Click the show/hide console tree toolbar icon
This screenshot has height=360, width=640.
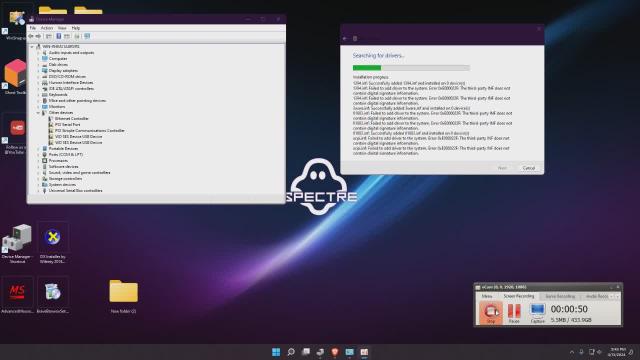[x=49, y=36]
